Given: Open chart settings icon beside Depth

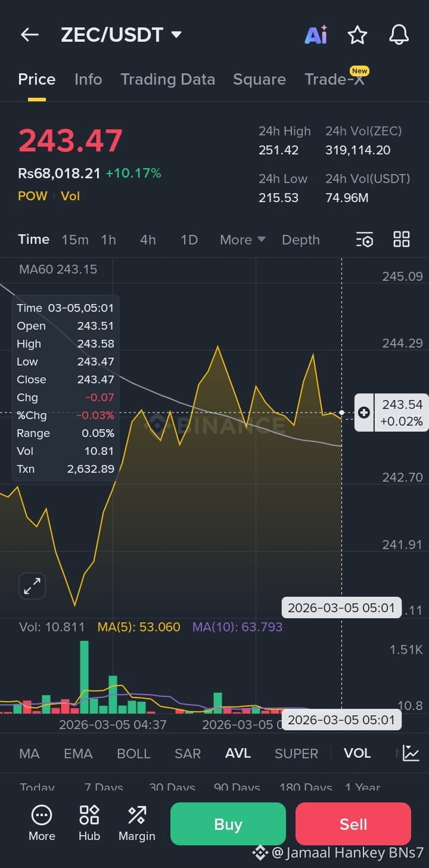Looking at the screenshot, I should click(x=365, y=240).
